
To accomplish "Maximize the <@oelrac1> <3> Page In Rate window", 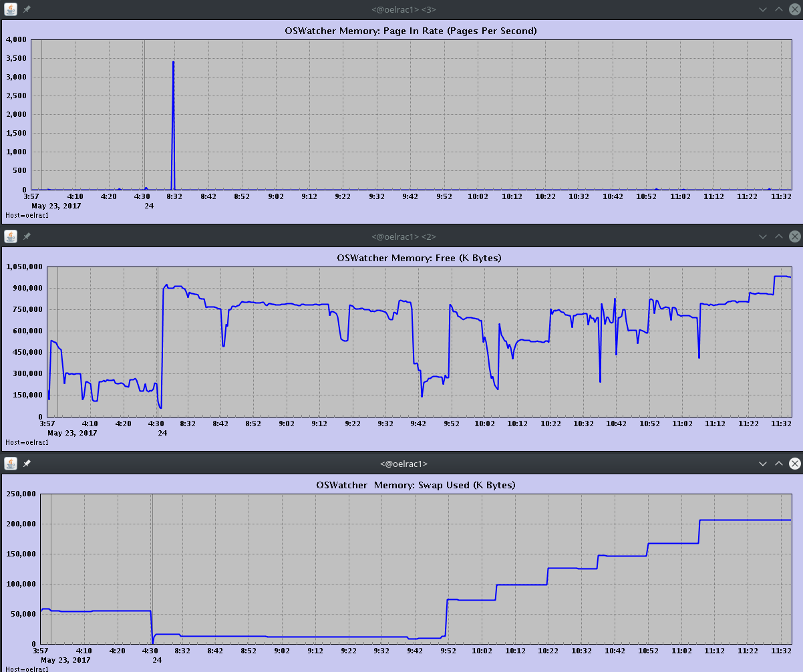I will click(779, 9).
